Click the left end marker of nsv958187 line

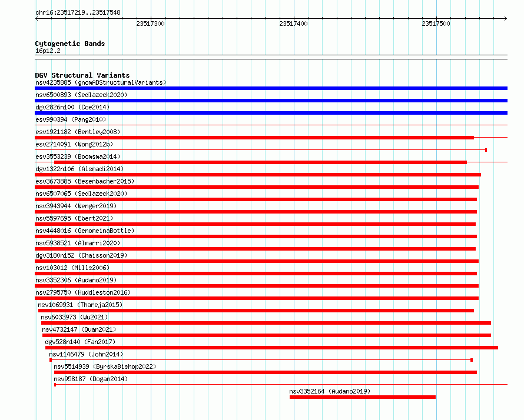(x=55, y=385)
